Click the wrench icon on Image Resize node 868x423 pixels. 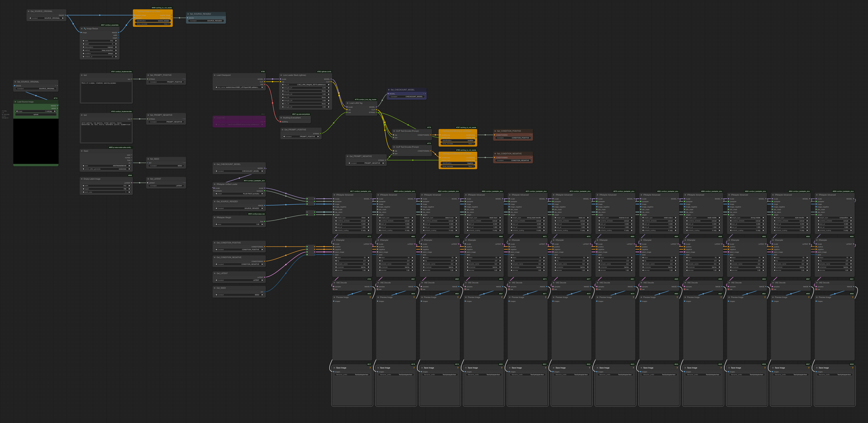[85, 29]
